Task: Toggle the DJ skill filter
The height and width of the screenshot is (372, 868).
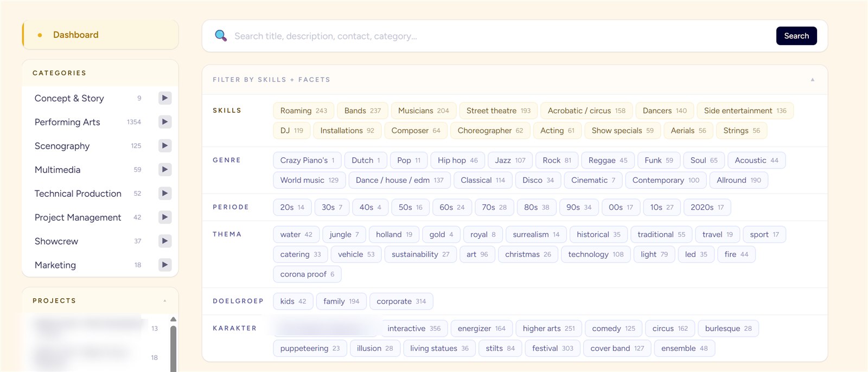Action: pos(292,131)
